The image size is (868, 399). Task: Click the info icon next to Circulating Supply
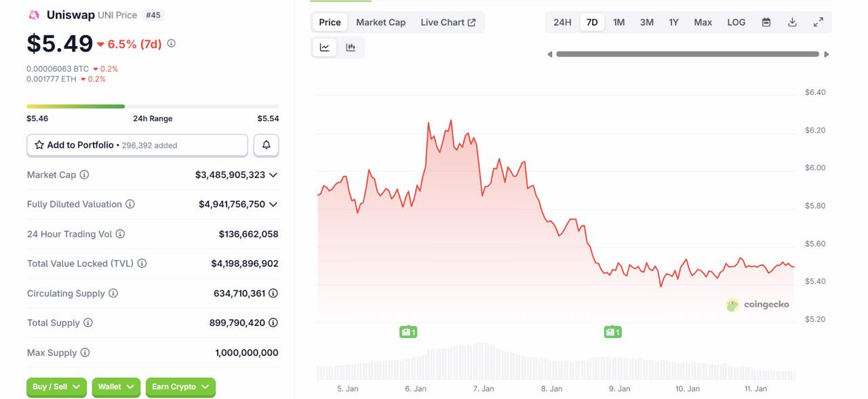(x=114, y=293)
